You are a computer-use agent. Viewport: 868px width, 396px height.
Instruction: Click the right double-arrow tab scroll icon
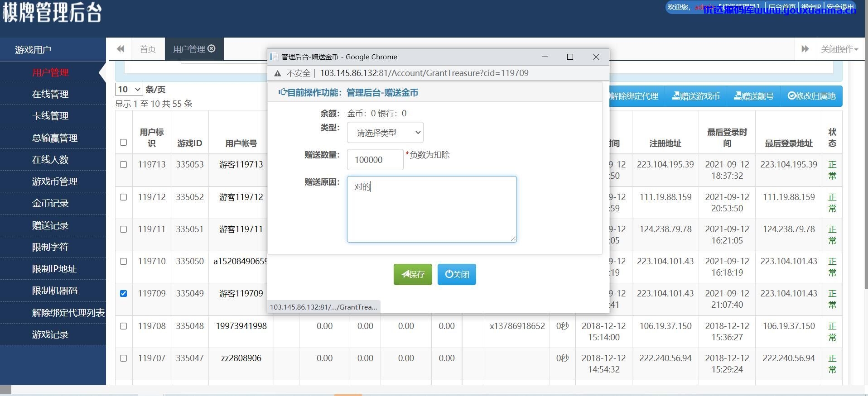pyautogui.click(x=805, y=49)
